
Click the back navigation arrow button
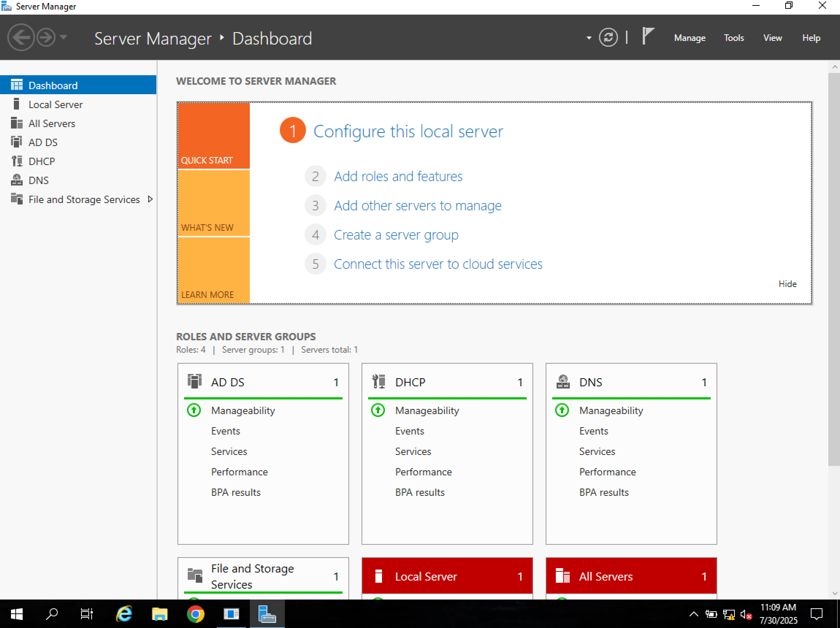click(x=20, y=38)
